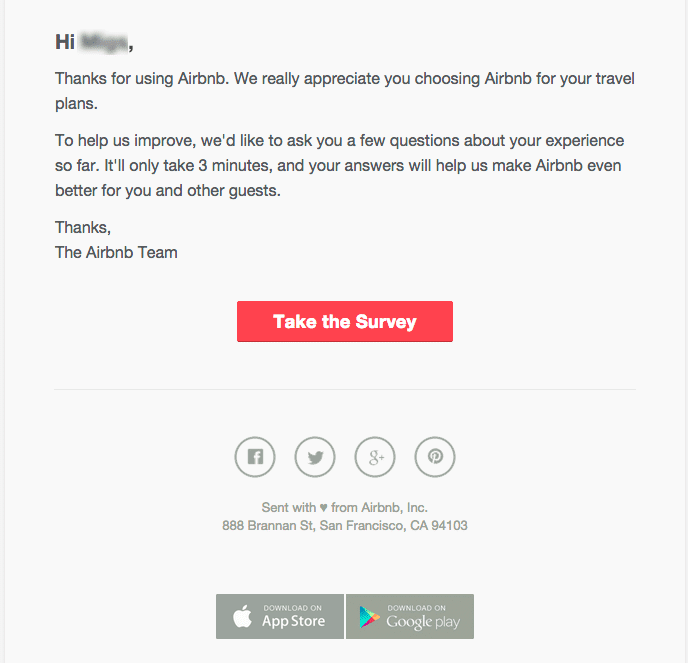Click the horizontal divider below the survey button

coord(345,389)
